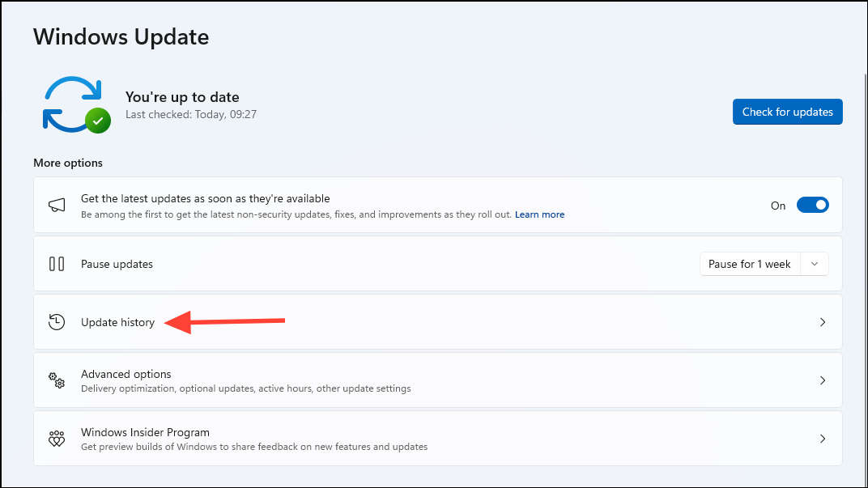The width and height of the screenshot is (868, 488).
Task: Click the 'Windows Update' page heading
Action: pyautogui.click(x=121, y=37)
